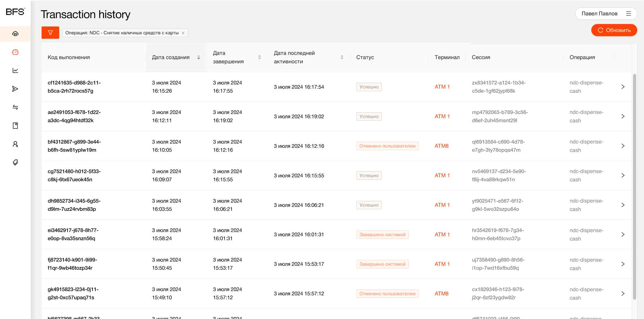Click the Transaction history page title
This screenshot has height=319, width=644.
tap(85, 14)
